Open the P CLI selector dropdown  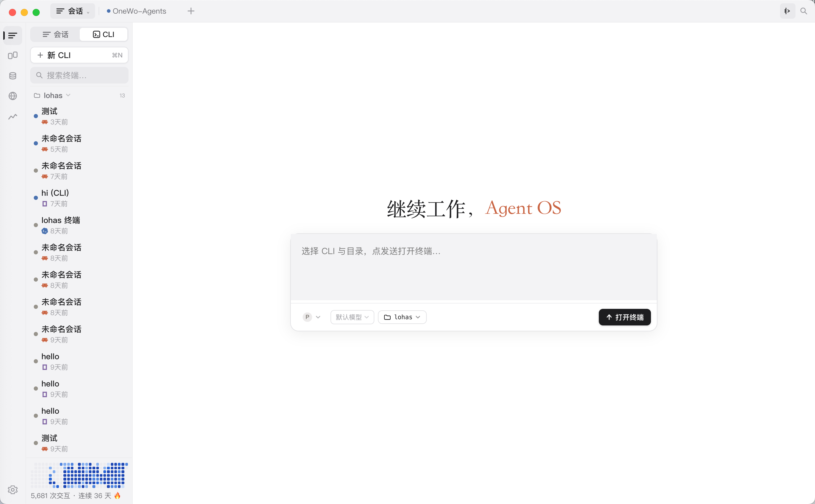pyautogui.click(x=311, y=317)
